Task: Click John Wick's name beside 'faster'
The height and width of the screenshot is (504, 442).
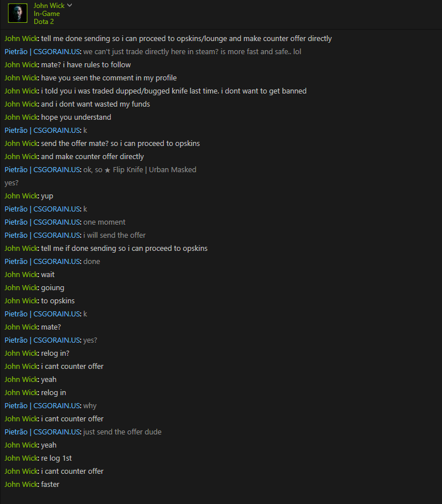Action: [x=21, y=485]
